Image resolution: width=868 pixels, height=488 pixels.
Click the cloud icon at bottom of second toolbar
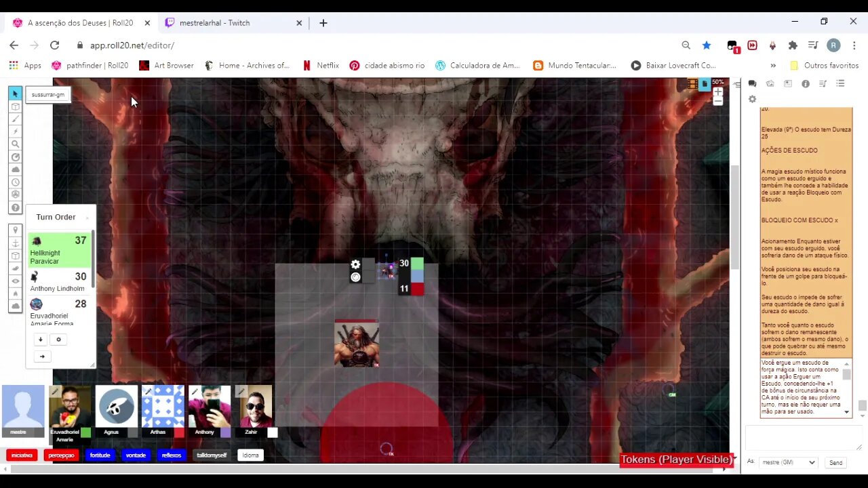15,306
